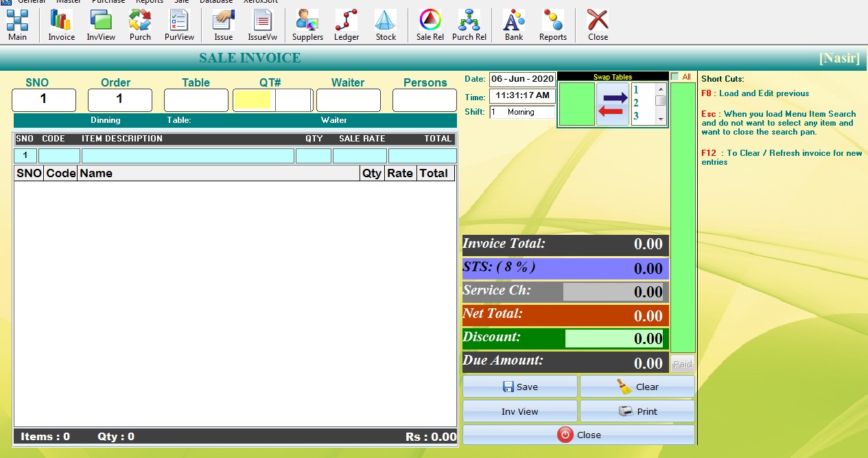Viewport: 868px width, 458px height.
Task: Open the Stock pyramid icon
Action: pyautogui.click(x=386, y=25)
